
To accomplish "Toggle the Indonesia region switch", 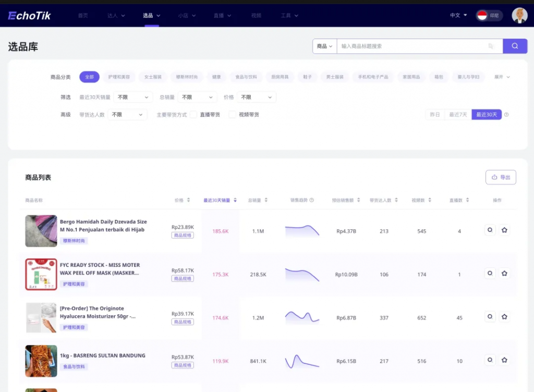I will [489, 16].
